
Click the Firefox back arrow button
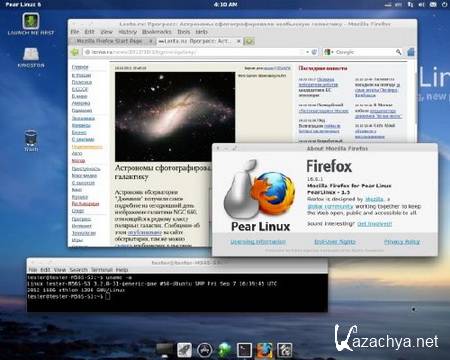click(x=75, y=52)
